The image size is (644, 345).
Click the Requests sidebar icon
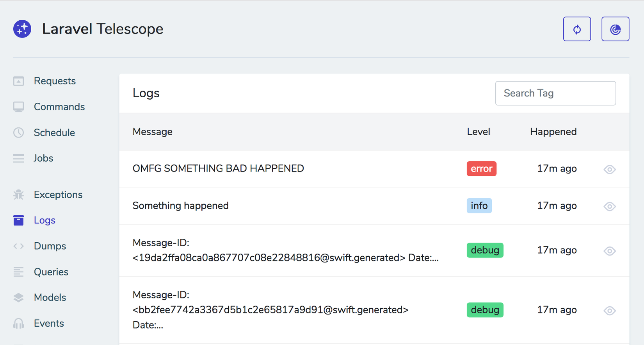(x=18, y=81)
